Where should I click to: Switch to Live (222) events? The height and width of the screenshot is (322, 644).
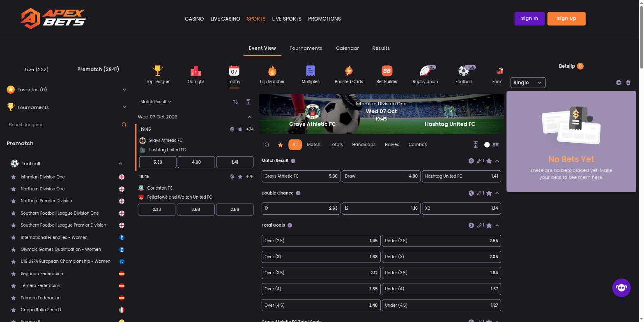coord(37,69)
